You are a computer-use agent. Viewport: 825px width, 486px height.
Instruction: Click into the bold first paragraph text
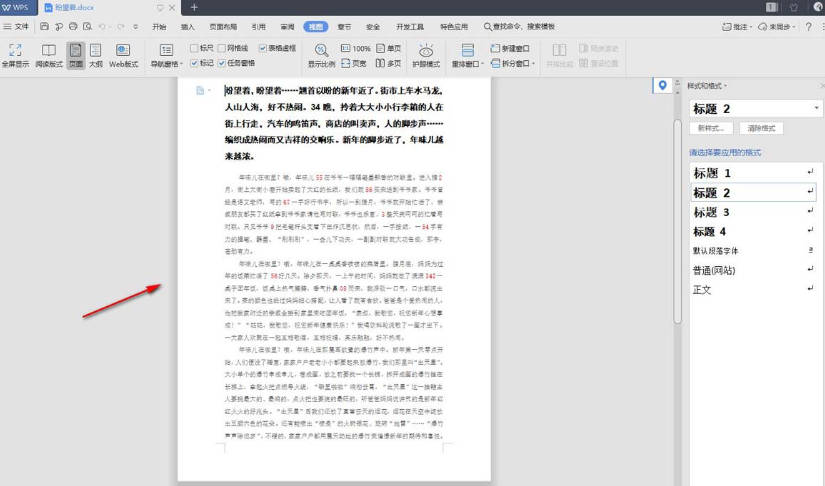(x=334, y=123)
